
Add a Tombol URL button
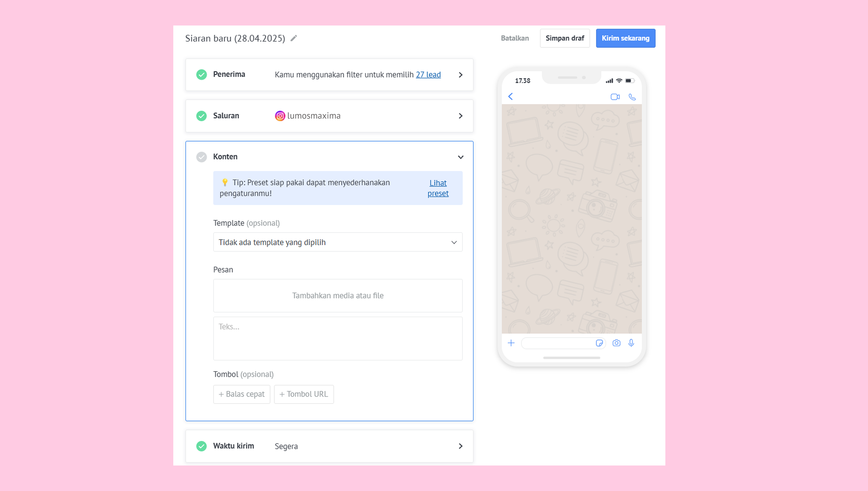[x=304, y=394]
